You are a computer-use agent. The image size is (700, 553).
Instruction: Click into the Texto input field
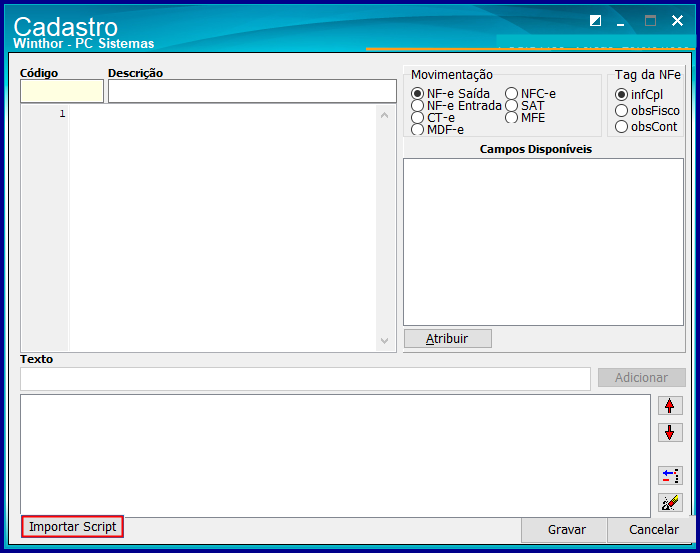[305, 379]
